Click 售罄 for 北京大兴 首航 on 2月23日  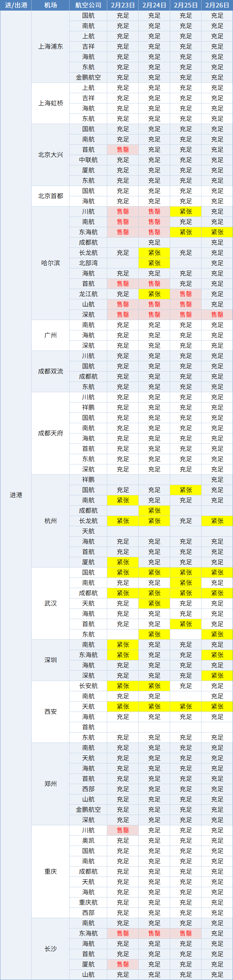(x=123, y=150)
